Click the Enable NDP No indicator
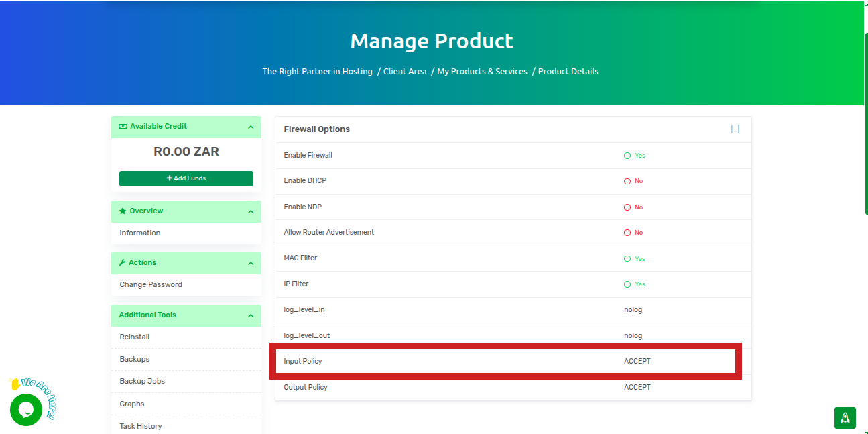 (x=633, y=207)
